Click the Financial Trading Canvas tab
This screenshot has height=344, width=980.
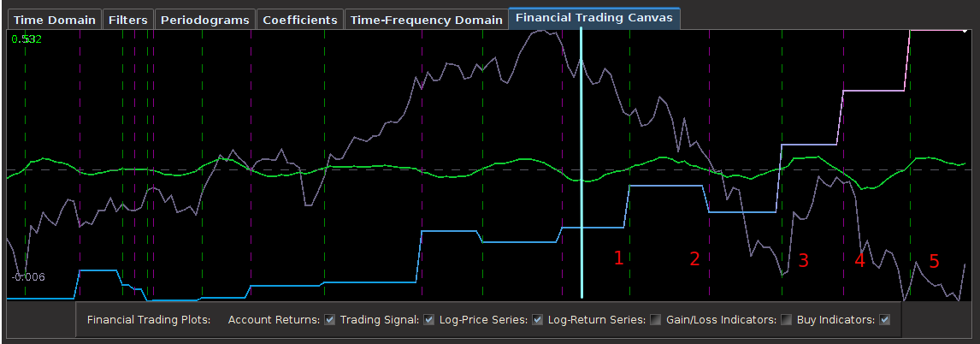pos(594,18)
